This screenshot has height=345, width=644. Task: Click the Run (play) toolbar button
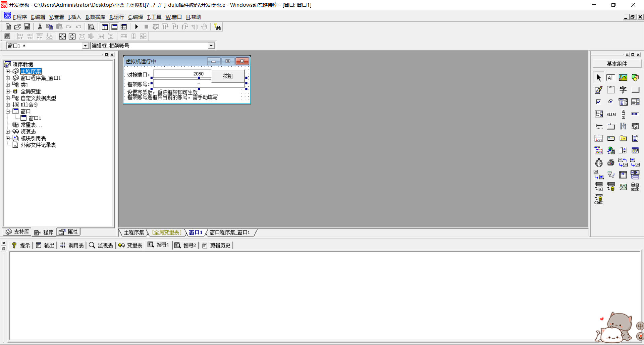(x=137, y=27)
